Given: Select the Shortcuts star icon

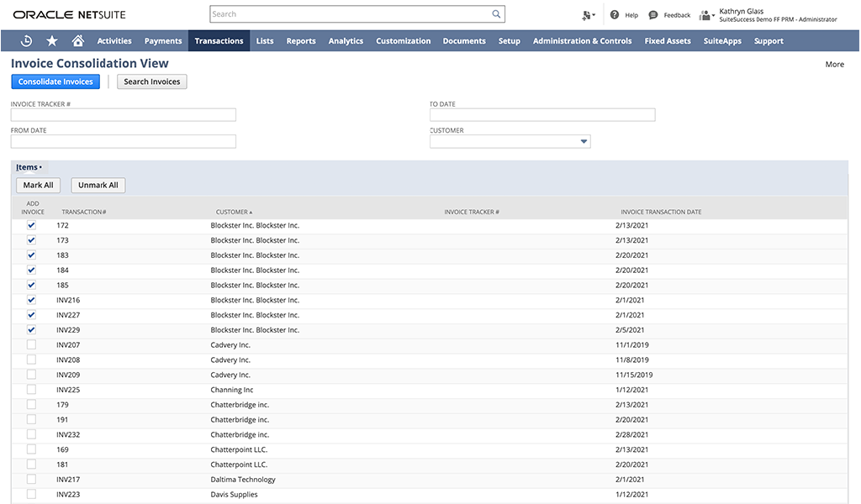Looking at the screenshot, I should pos(51,39).
